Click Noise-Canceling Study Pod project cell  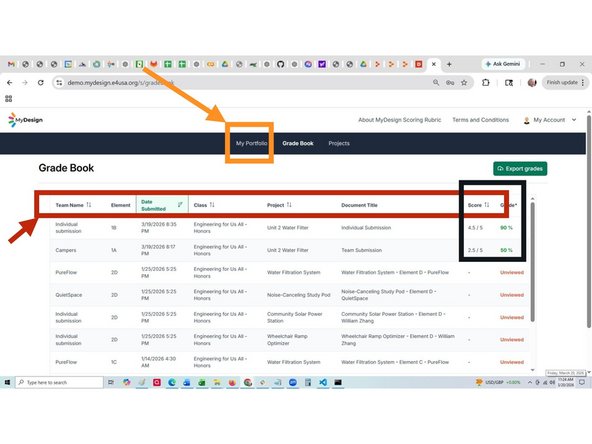coord(298,295)
